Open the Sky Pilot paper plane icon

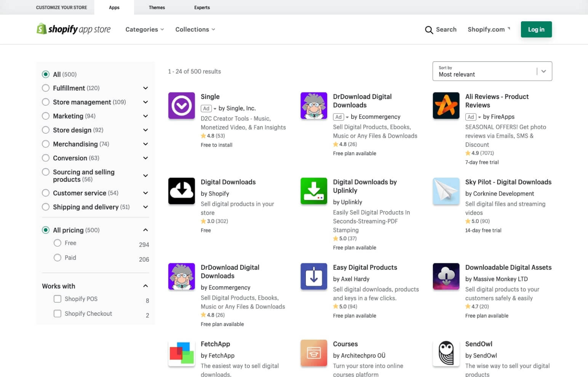tap(446, 191)
